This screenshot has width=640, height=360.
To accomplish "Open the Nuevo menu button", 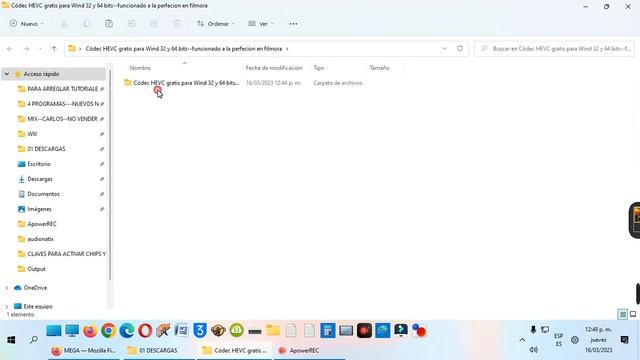I will pyautogui.click(x=27, y=24).
